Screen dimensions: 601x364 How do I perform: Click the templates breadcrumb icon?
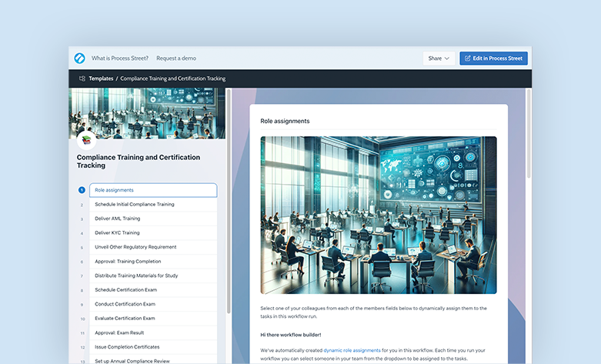pyautogui.click(x=82, y=78)
